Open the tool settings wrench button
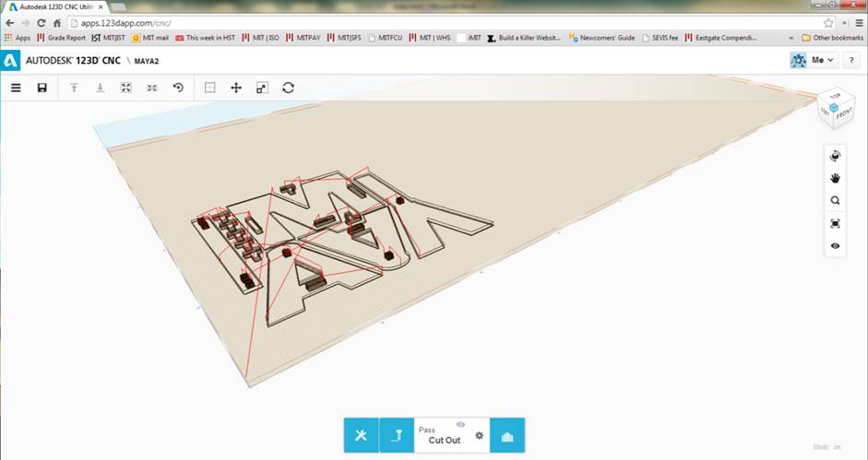 361,435
